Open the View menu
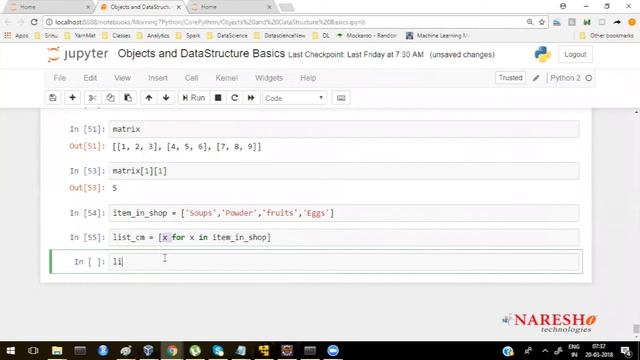The height and width of the screenshot is (360, 640). coord(122,78)
